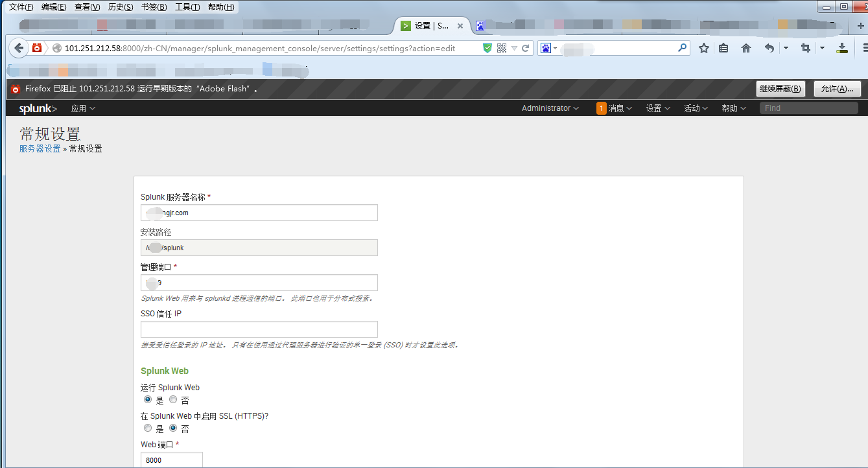Open the bookmarks list icon
Viewport: 868px width, 468px height.
[x=724, y=48]
